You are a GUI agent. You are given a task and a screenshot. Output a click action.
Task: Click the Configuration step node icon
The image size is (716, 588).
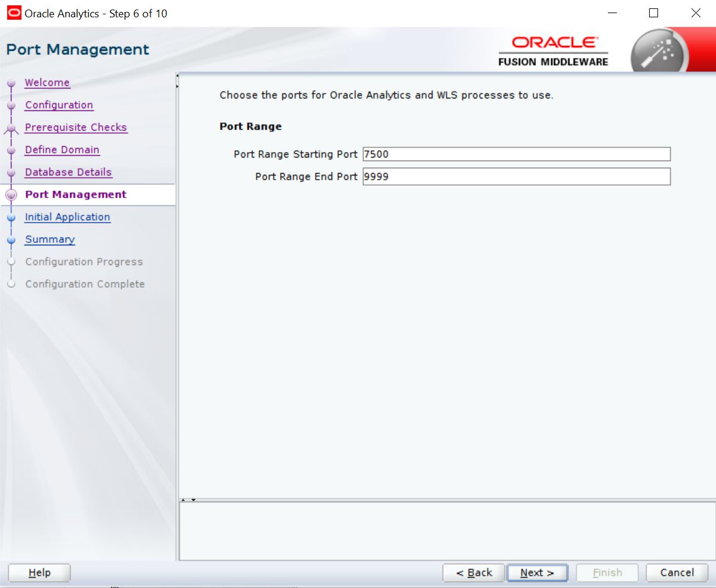11,106
